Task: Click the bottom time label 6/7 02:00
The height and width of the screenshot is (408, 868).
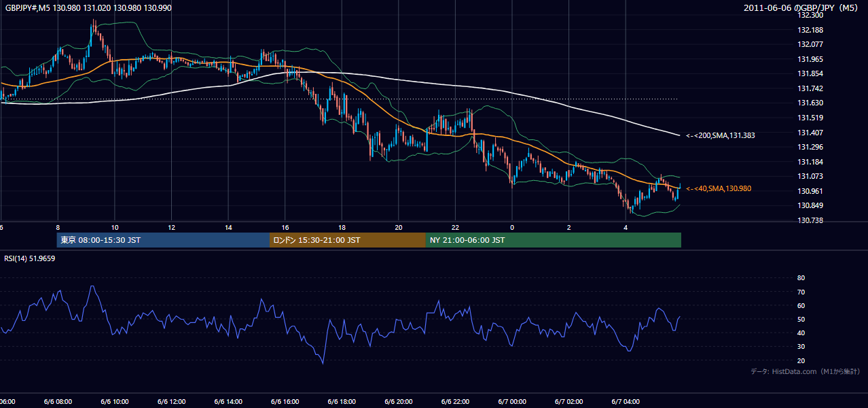Action: pyautogui.click(x=568, y=402)
